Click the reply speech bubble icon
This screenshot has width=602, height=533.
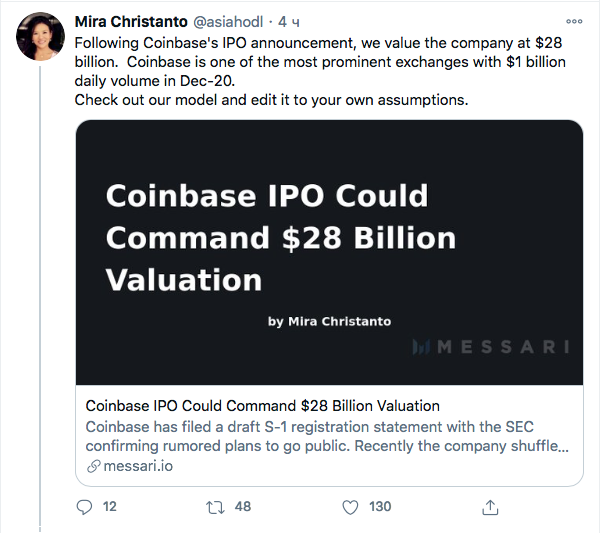84,507
